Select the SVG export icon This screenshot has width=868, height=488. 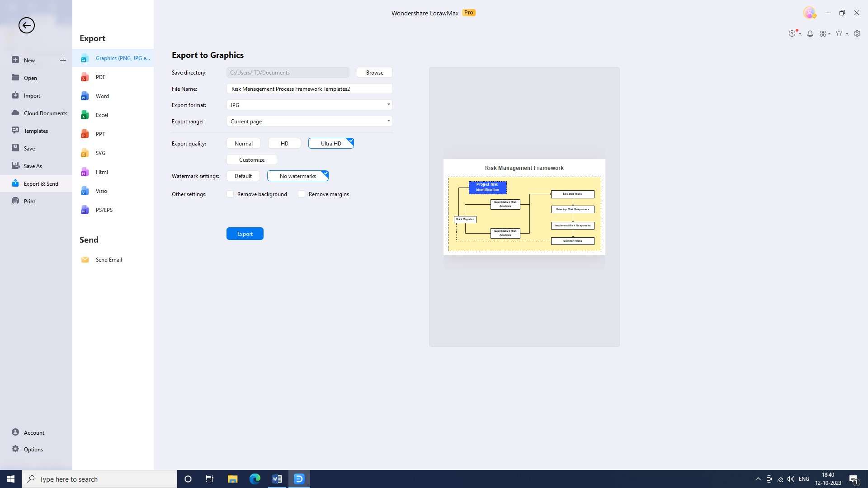[85, 153]
